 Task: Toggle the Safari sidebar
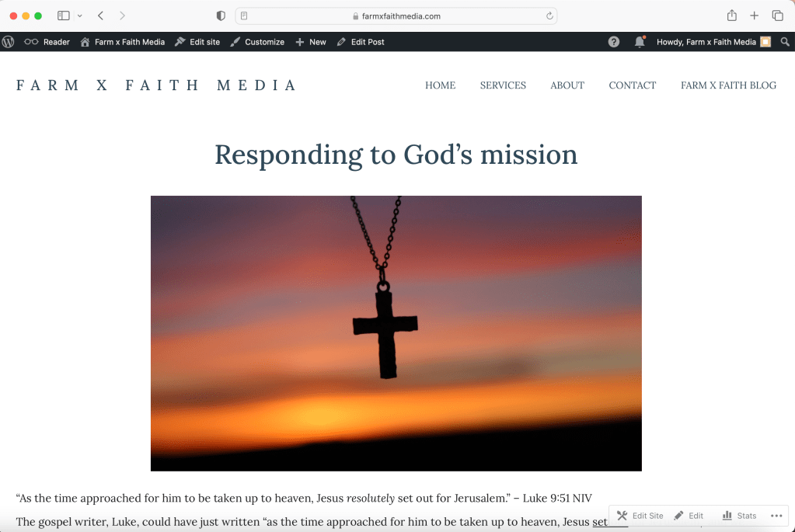pyautogui.click(x=64, y=16)
